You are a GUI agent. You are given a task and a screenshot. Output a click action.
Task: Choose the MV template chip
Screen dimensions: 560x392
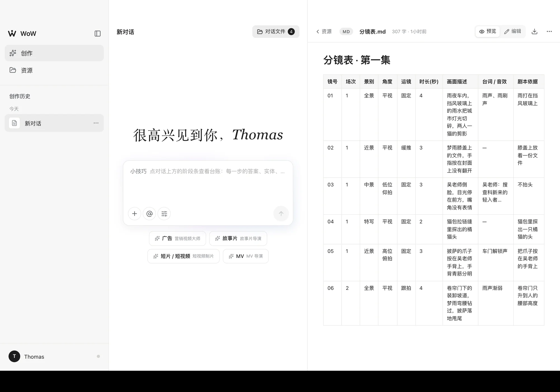pyautogui.click(x=246, y=256)
